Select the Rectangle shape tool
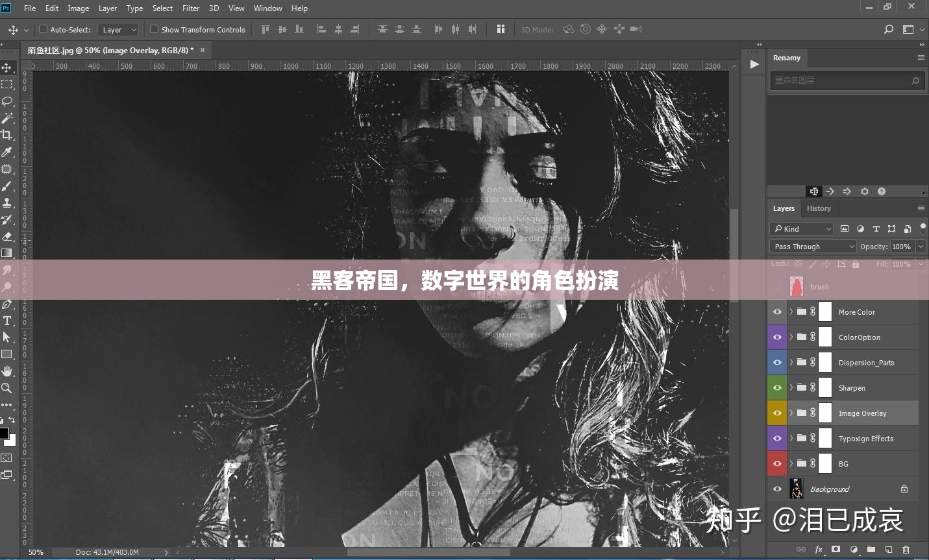929x560 pixels. [6, 354]
